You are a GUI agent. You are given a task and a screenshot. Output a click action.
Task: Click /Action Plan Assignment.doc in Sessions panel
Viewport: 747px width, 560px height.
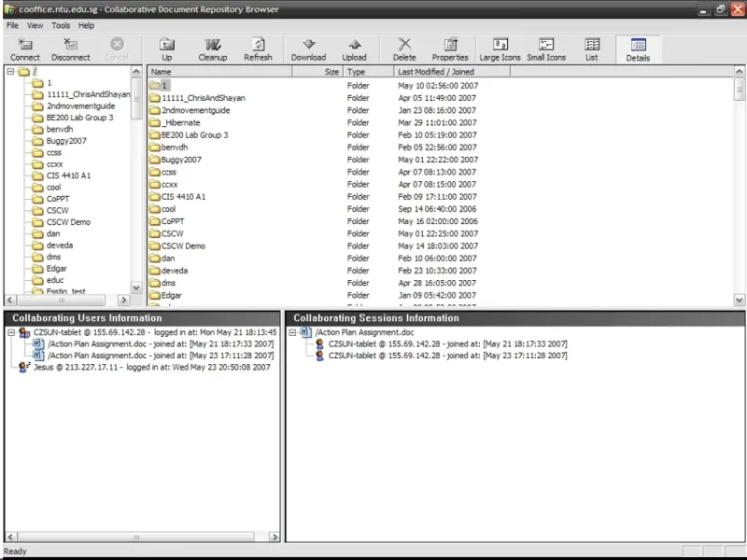tap(364, 332)
